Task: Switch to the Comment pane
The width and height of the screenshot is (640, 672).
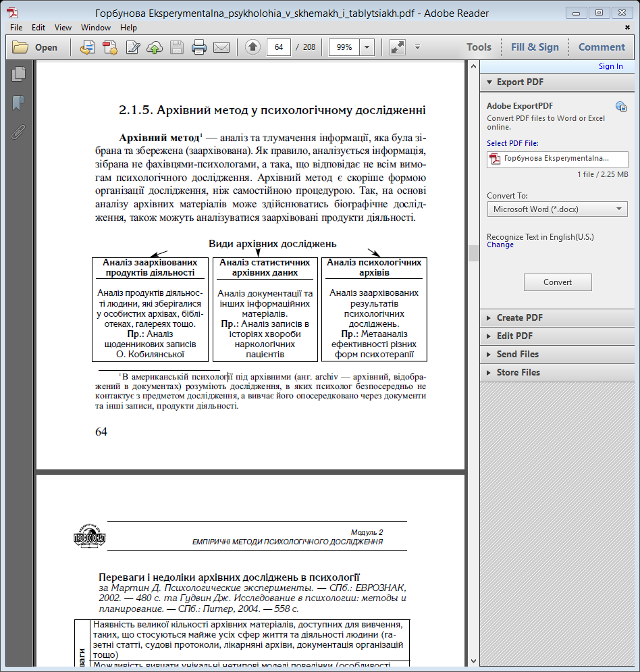Action: [602, 47]
